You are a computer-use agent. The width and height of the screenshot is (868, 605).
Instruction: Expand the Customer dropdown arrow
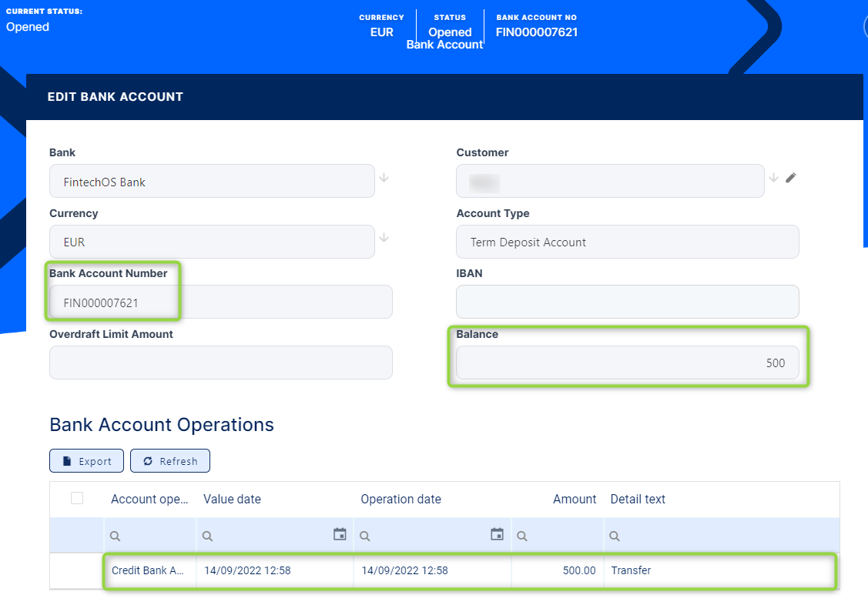774,178
